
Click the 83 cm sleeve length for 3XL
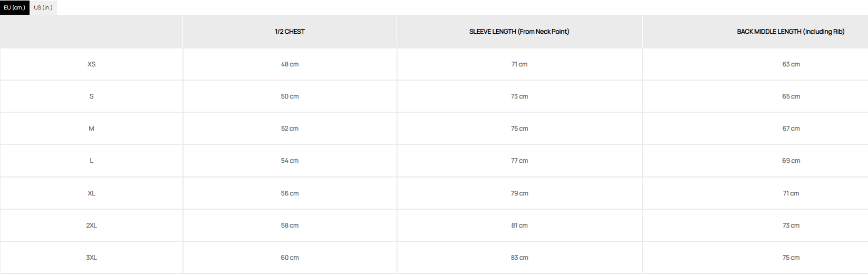(519, 258)
